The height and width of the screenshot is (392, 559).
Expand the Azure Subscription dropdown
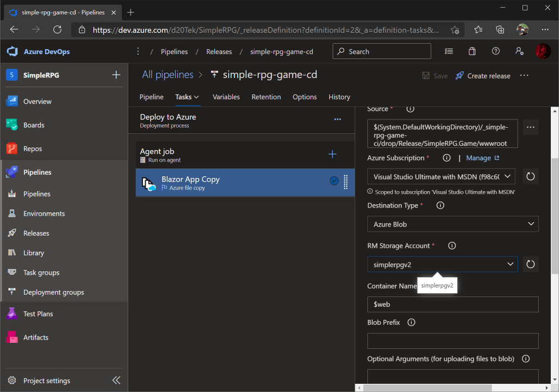click(x=441, y=176)
